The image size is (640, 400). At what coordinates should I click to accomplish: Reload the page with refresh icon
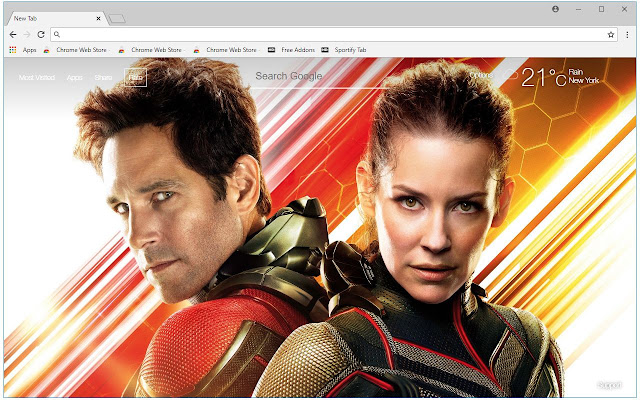41,35
